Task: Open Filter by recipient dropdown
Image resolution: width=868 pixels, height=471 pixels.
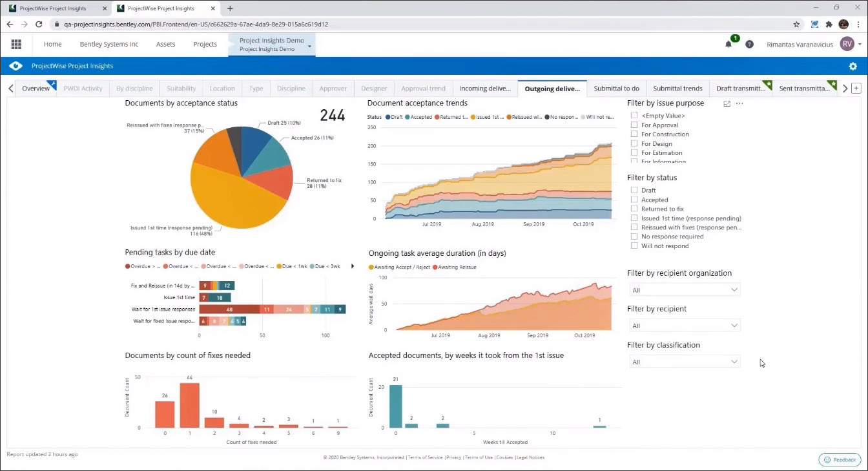Action: tap(684, 326)
